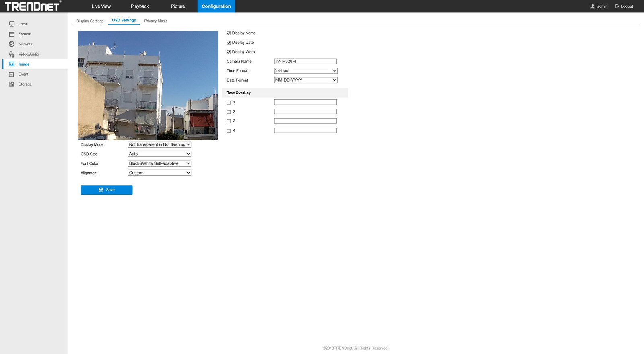
Task: Enable Text Overlay 1 checkbox
Action: [x=229, y=103]
